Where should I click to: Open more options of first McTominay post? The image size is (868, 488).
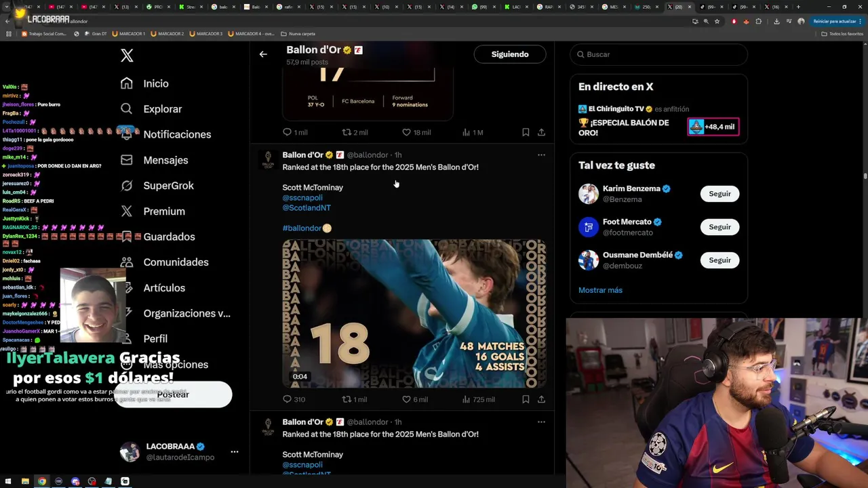[541, 155]
